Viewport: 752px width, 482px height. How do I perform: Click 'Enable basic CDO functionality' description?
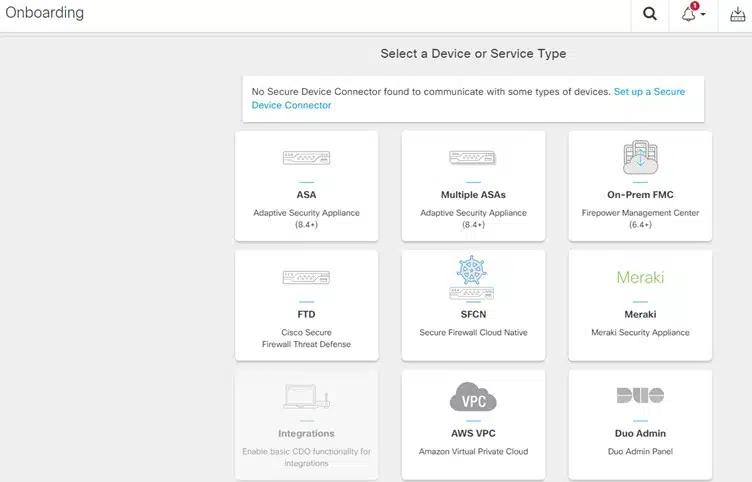point(306,457)
